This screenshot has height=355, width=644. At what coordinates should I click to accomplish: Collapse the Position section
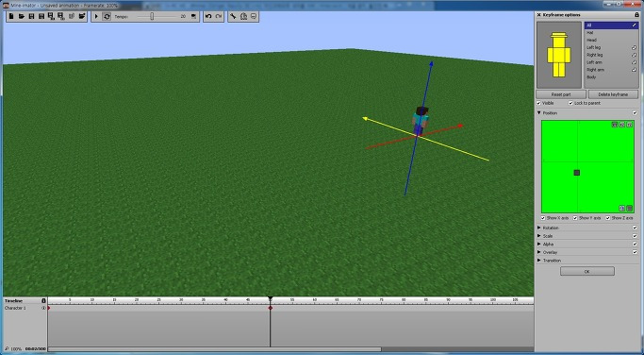(538, 112)
